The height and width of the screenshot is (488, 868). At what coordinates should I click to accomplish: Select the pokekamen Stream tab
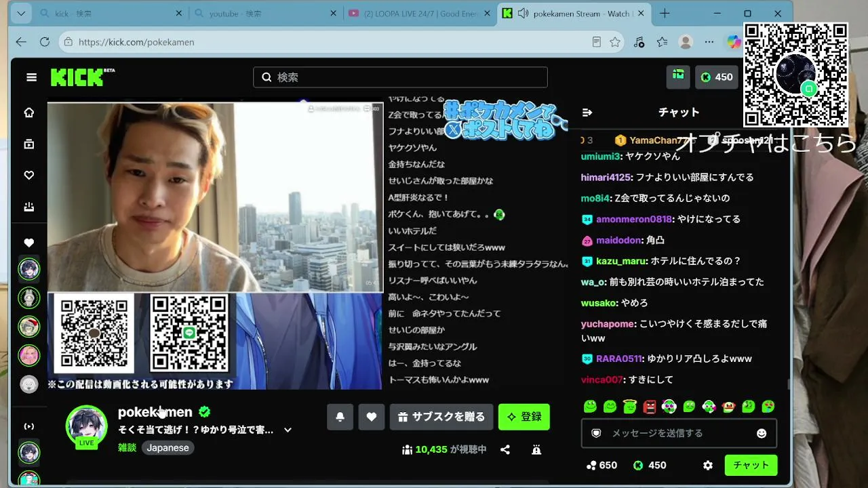(x=574, y=14)
